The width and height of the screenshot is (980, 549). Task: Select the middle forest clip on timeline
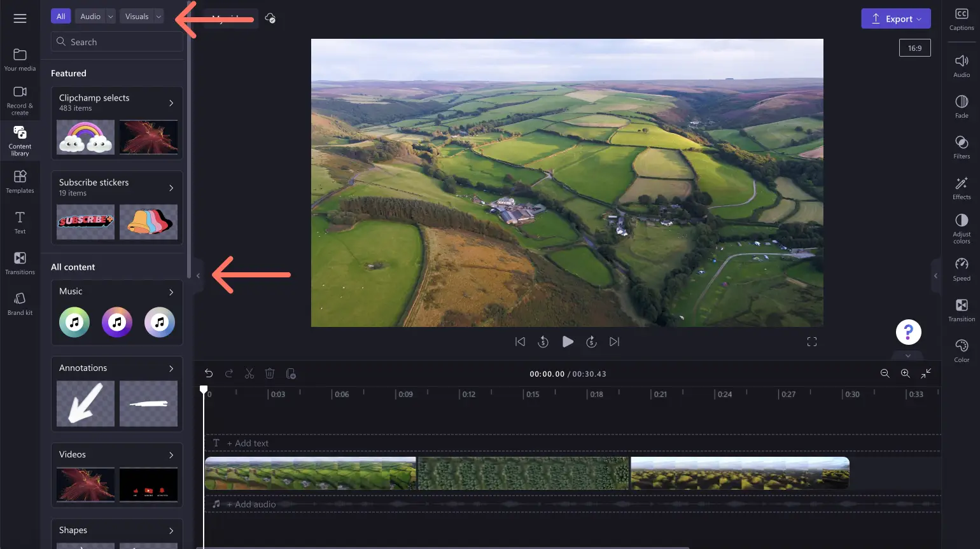(523, 473)
